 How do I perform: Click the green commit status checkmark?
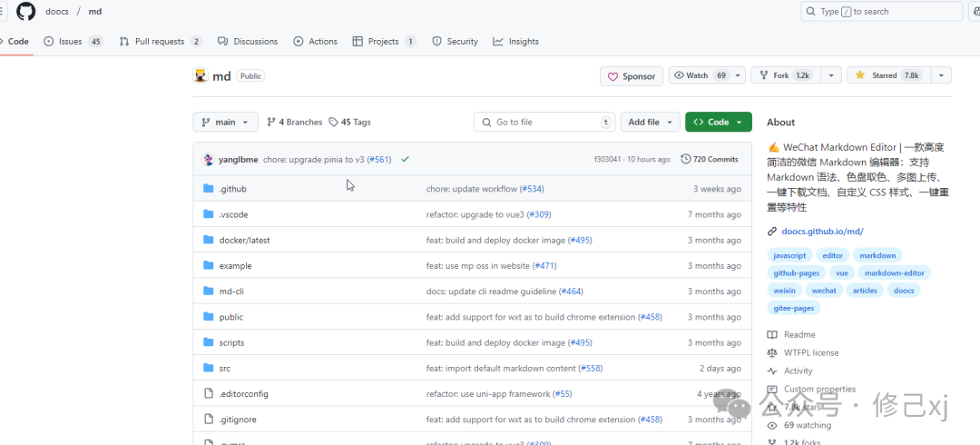[405, 159]
